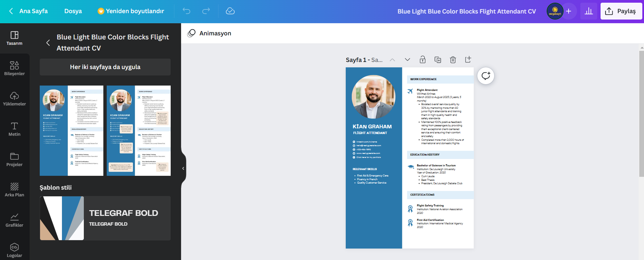The height and width of the screenshot is (260, 644).
Task: Click the redo arrow icon
Action: [x=206, y=11]
